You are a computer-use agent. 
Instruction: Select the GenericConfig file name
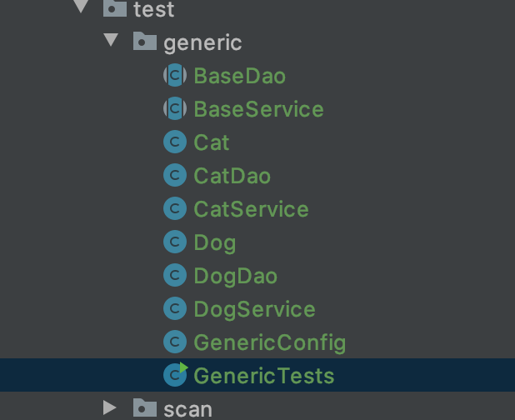click(270, 342)
